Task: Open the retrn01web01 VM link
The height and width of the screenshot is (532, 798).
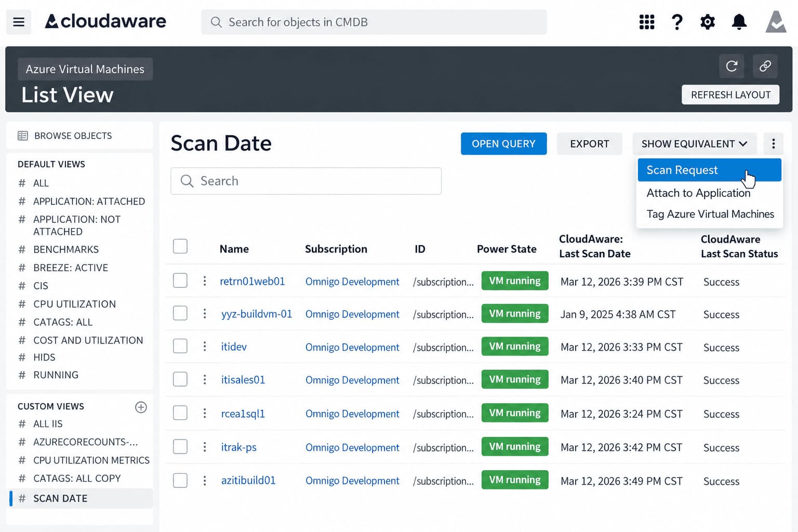Action: coord(252,281)
